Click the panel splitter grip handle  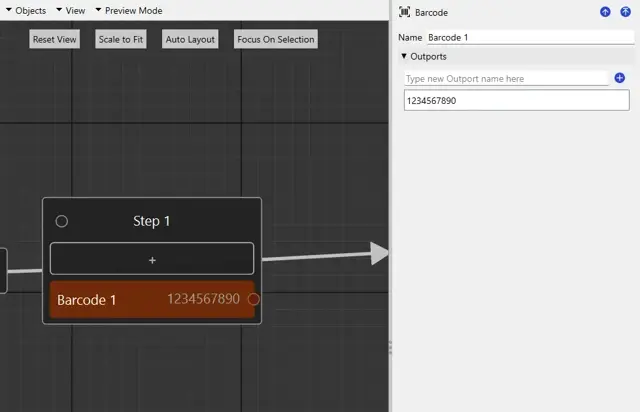390,347
